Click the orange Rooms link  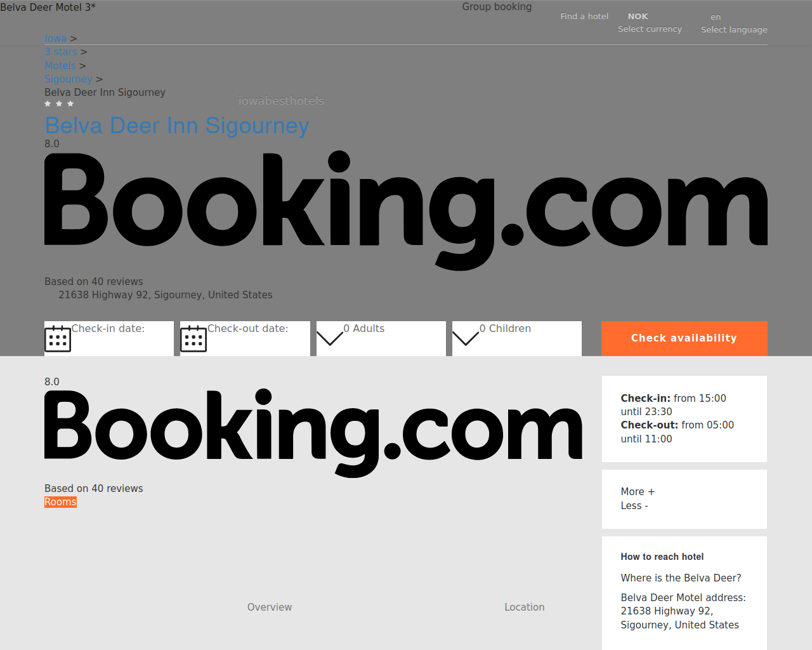(x=60, y=502)
